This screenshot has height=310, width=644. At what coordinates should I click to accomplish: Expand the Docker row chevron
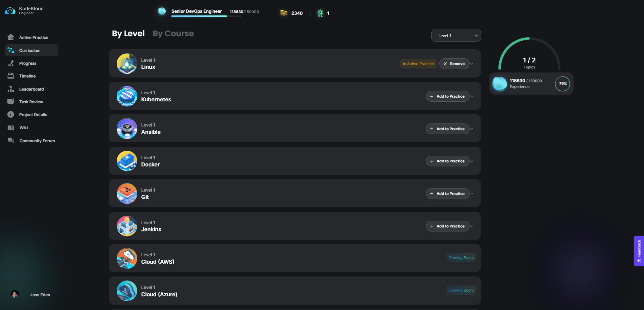coord(472,161)
